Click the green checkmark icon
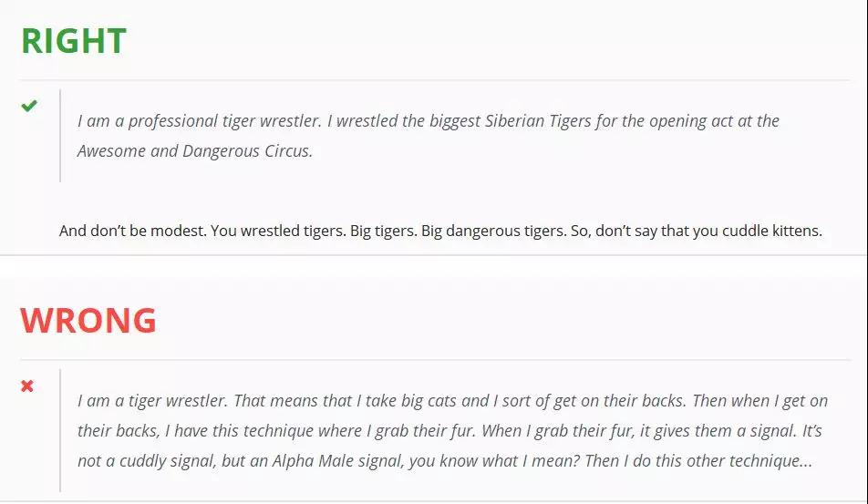 pos(29,106)
